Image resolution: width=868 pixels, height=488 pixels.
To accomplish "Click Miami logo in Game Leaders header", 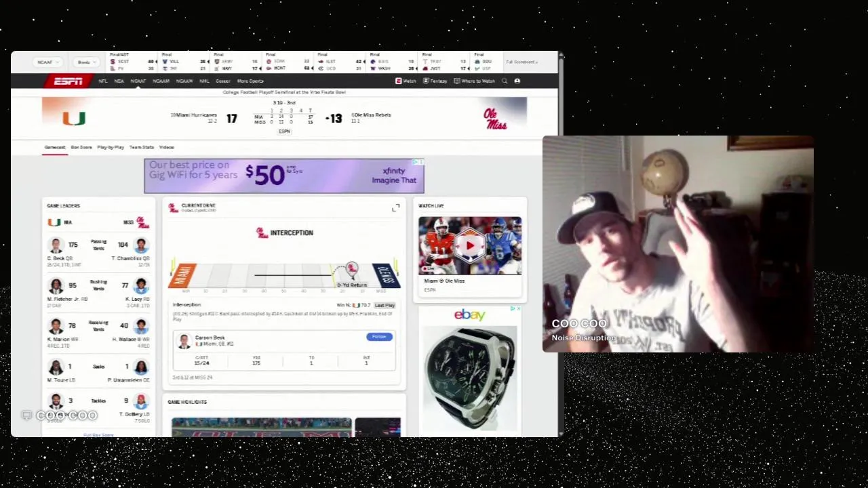I will pos(54,222).
